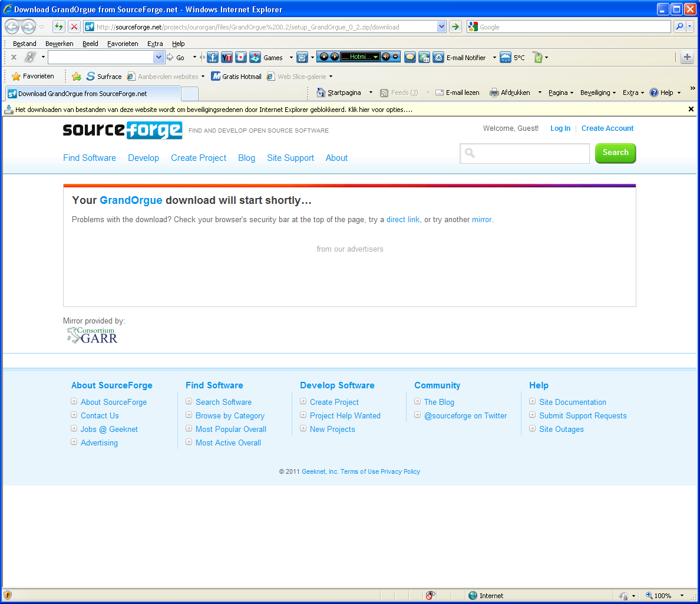Click the shield icon in status bar corner
Image resolution: width=700 pixels, height=604 pixels.
click(8, 595)
